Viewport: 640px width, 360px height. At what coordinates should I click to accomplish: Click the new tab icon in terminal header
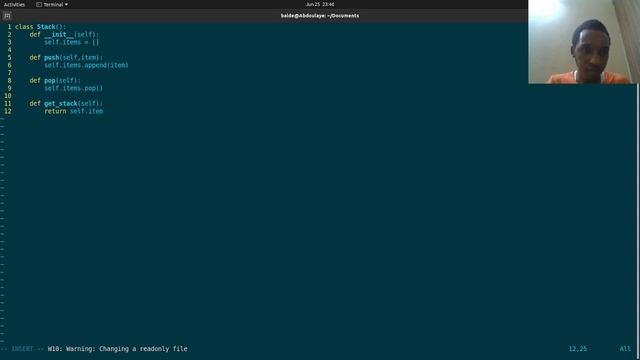pos(7,16)
